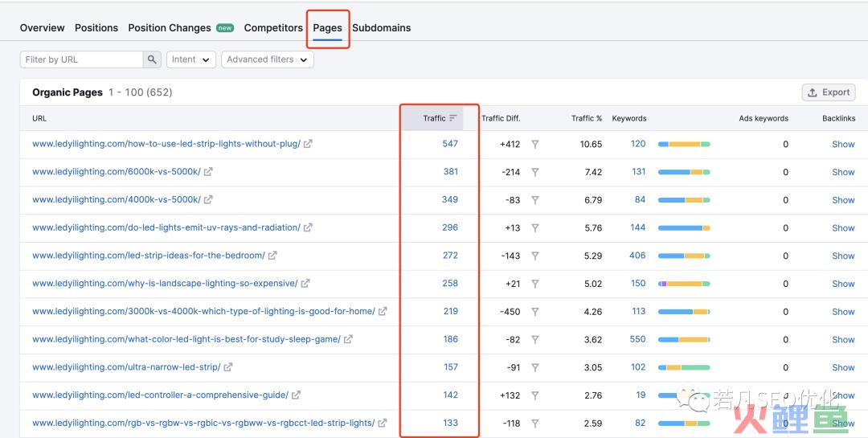Screen dimensions: 868x438
Task: Click the search magnifier icon beside Filter by URL
Action: coord(152,59)
